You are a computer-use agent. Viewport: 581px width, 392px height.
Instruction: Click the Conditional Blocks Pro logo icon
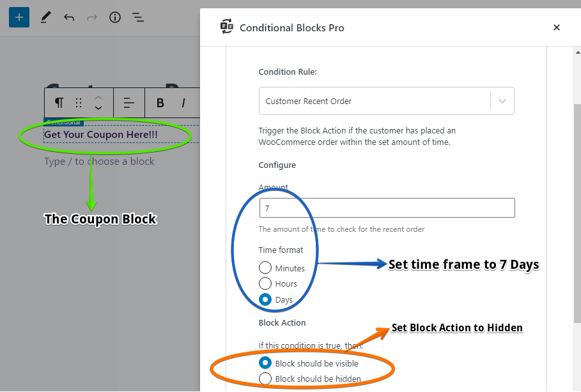(x=226, y=27)
